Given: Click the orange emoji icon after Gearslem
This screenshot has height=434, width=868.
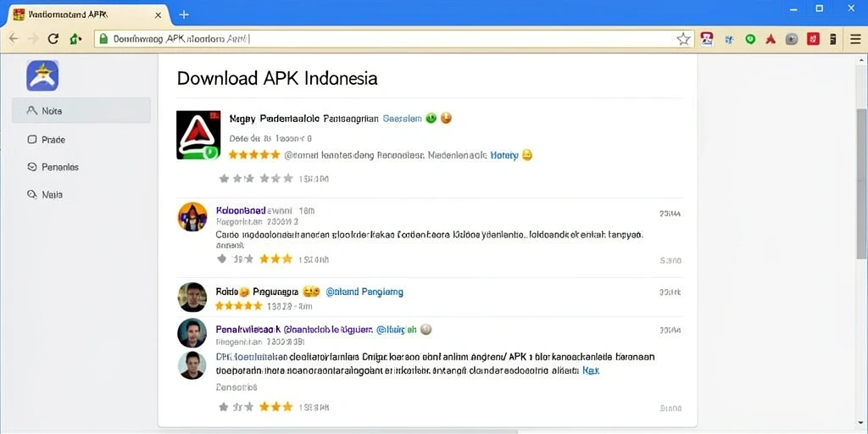Looking at the screenshot, I should [446, 118].
